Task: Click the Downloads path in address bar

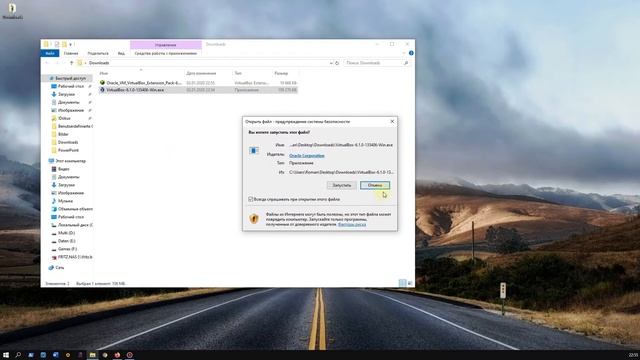Action: coord(99,63)
